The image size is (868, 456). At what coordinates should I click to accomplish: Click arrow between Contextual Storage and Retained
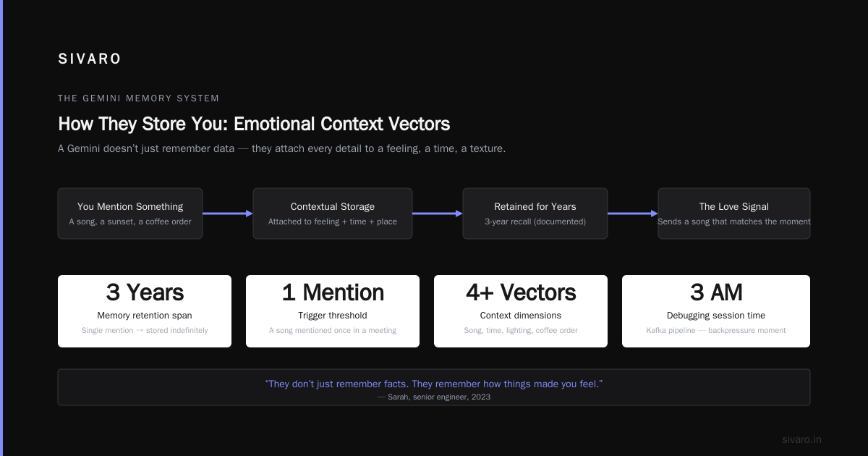[438, 214]
